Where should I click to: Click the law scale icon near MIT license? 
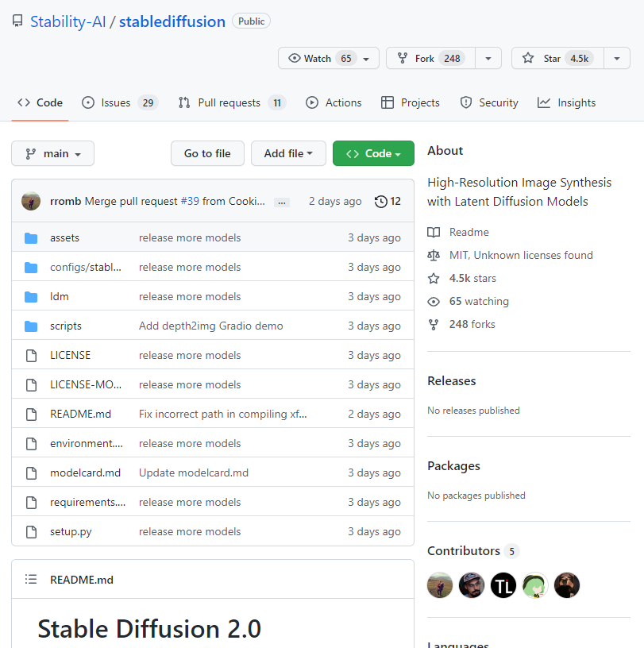(x=433, y=255)
